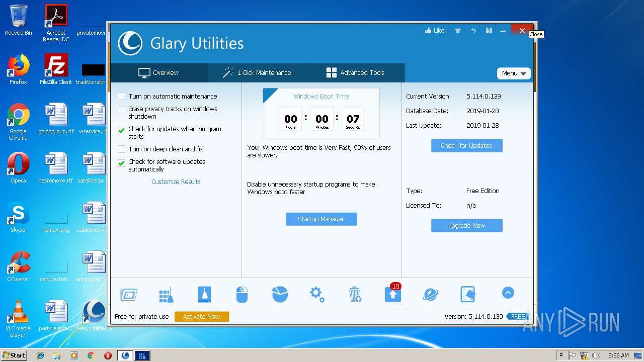Enable Erase privacy tracks on shutdown checkbox
Image resolution: width=644 pixels, height=362 pixels.
121,110
